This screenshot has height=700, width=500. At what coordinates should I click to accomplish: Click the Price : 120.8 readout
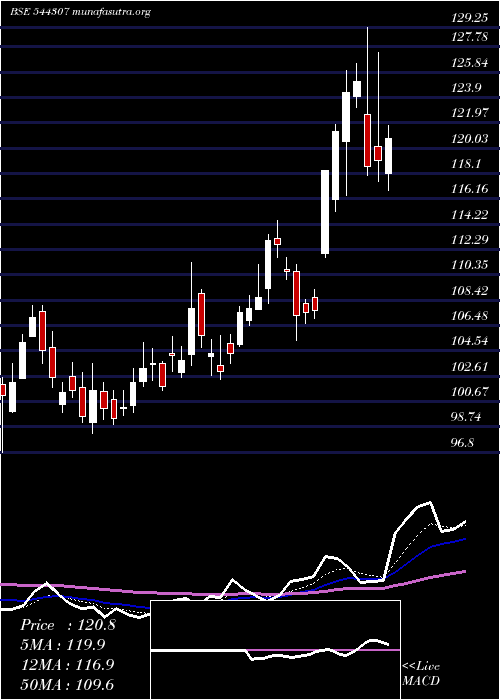(x=68, y=625)
